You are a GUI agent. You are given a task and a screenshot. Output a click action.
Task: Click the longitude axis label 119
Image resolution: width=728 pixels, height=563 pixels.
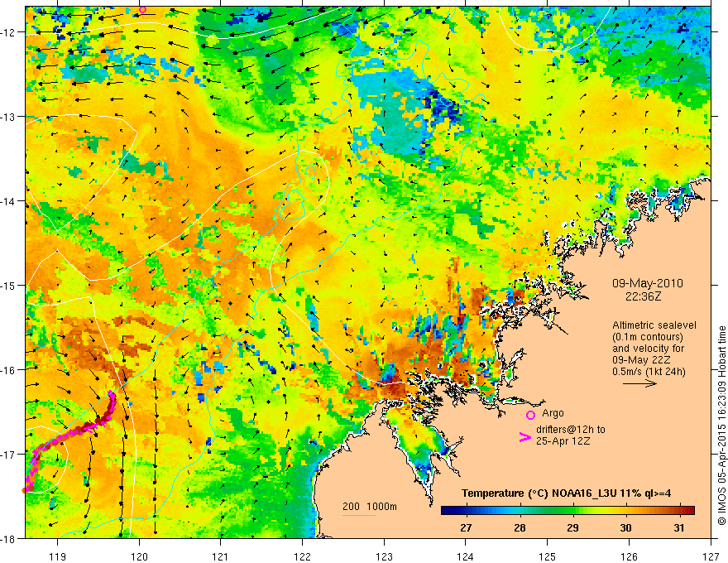click(x=58, y=556)
